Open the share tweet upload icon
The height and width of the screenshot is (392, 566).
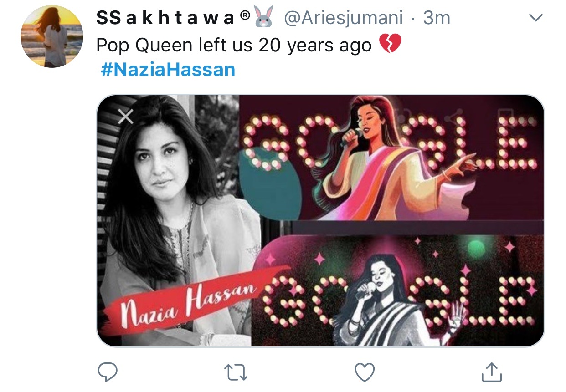tap(492, 372)
